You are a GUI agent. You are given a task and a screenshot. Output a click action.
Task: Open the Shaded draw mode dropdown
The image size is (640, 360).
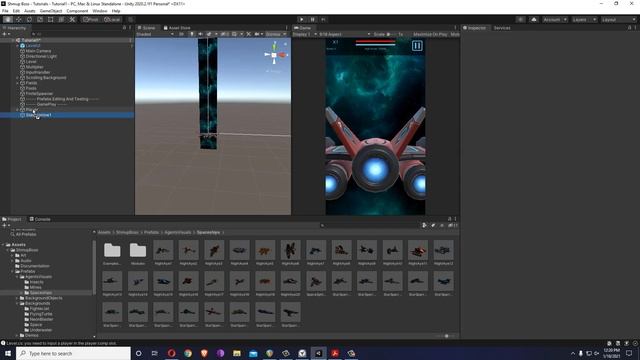tap(155, 34)
